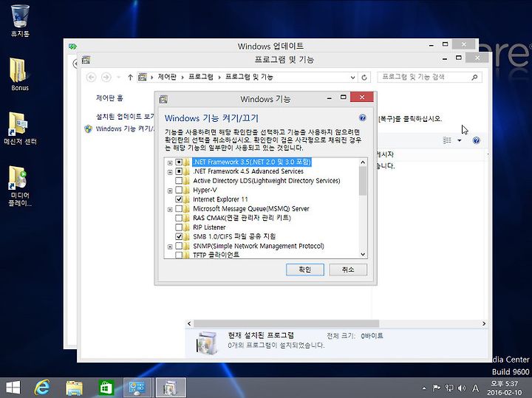Click the help icon in Windows 기능 dialog
The width and height of the screenshot is (532, 398).
362,117
